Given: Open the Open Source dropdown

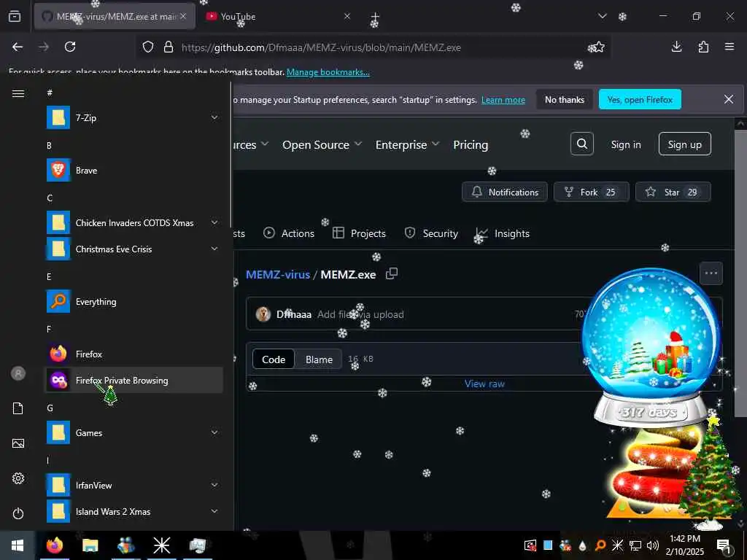Looking at the screenshot, I should pyautogui.click(x=322, y=145).
